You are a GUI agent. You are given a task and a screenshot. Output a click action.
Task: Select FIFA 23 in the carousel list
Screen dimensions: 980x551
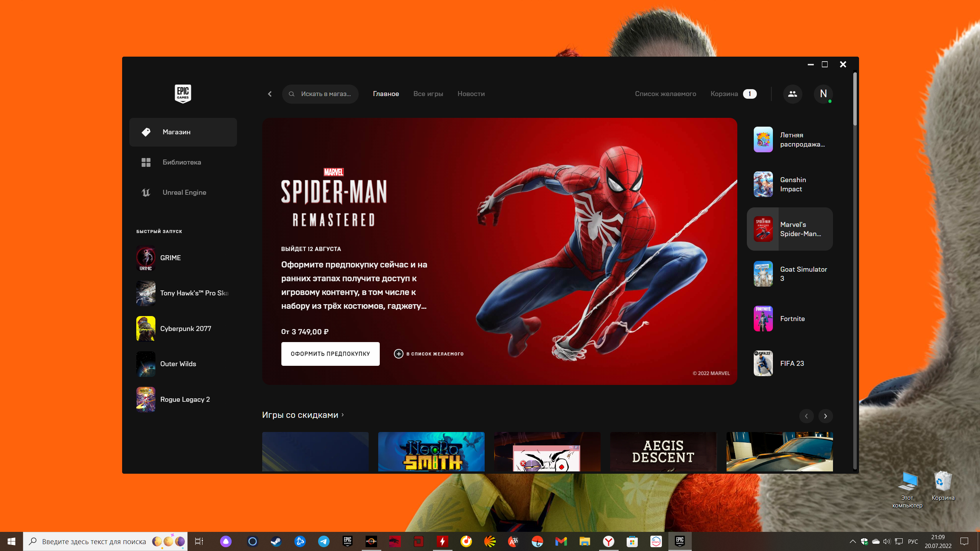[790, 364]
